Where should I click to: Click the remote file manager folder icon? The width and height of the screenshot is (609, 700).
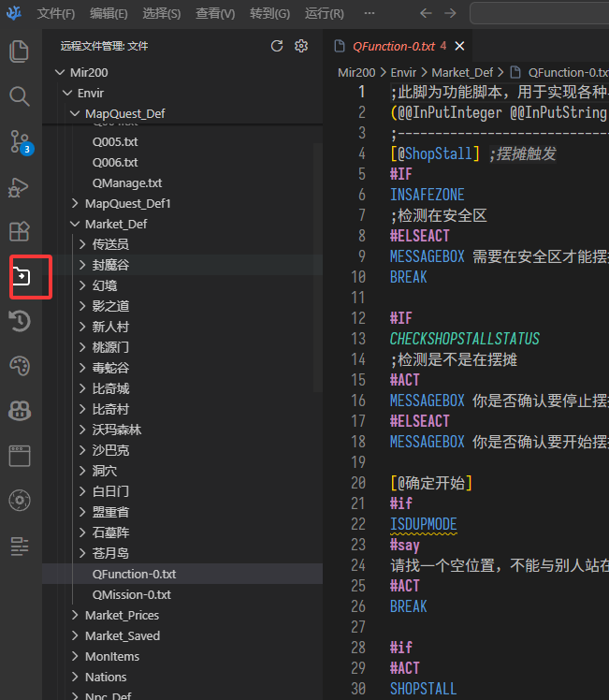pos(20,277)
